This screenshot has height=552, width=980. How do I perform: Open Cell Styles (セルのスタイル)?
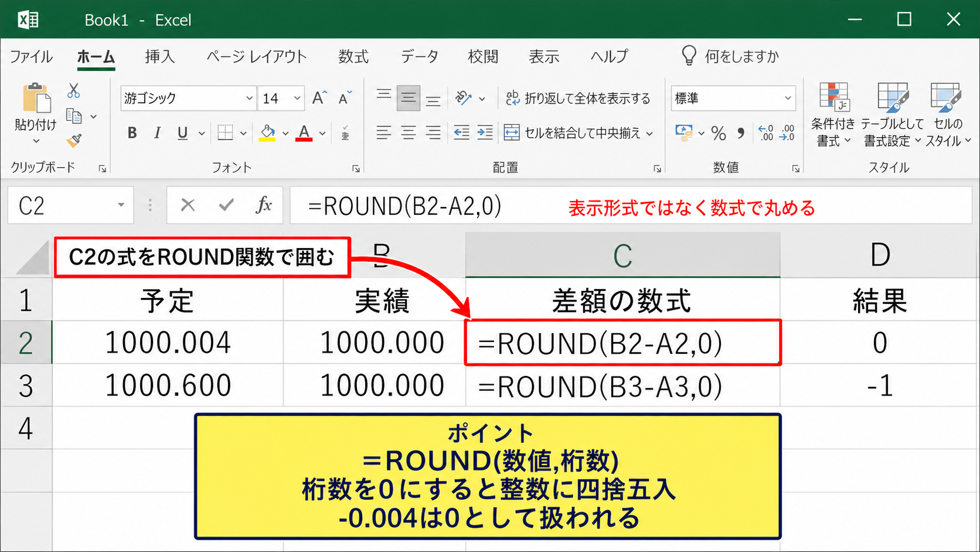click(948, 115)
